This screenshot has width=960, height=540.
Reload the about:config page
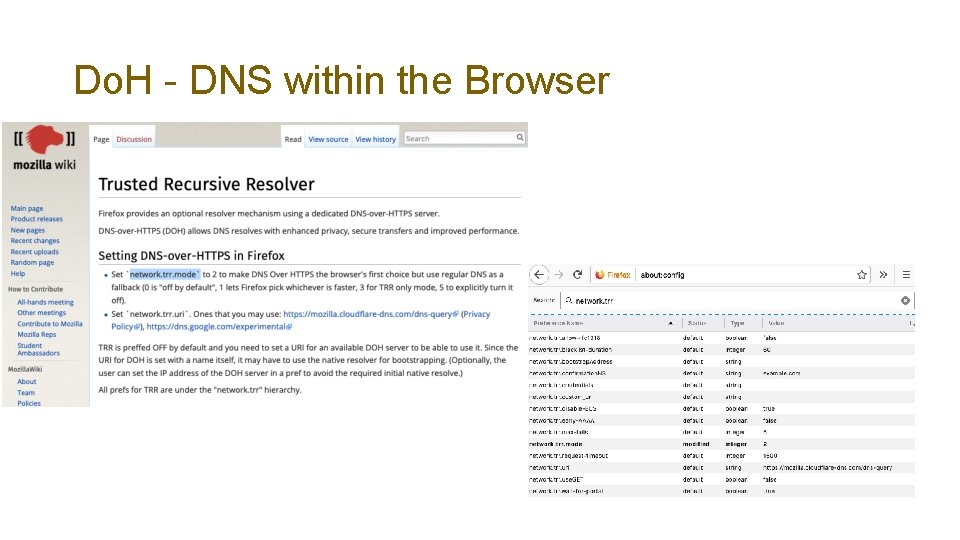coord(577,275)
